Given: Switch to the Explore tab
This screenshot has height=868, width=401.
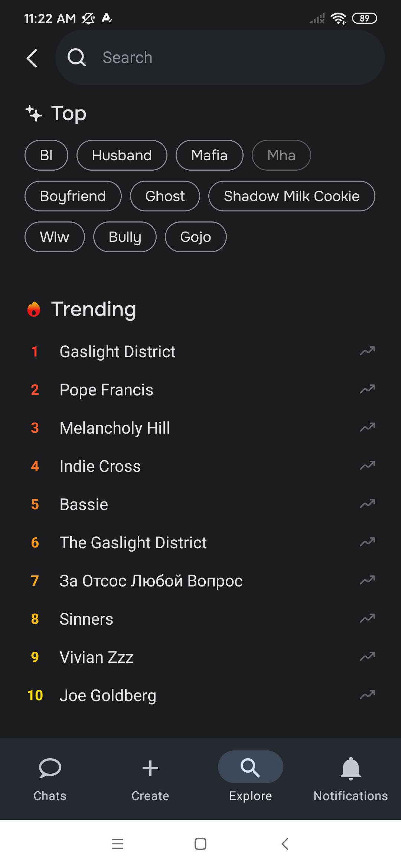Looking at the screenshot, I should pos(250,775).
